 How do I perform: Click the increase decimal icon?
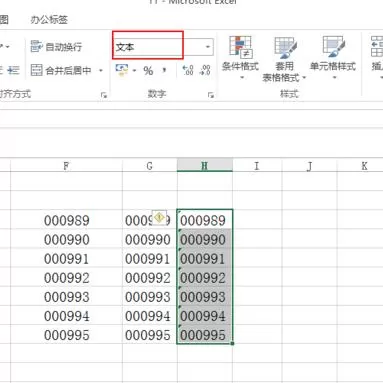click(x=188, y=70)
